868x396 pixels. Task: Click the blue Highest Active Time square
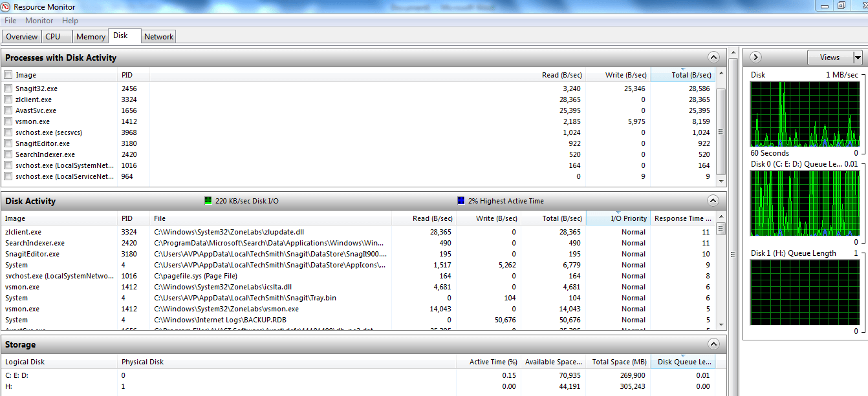tap(461, 201)
